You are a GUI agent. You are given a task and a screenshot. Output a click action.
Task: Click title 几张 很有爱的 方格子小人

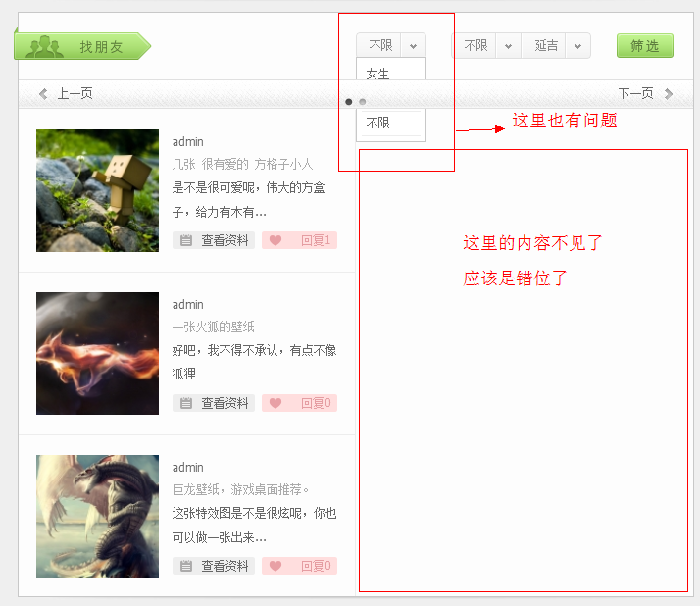point(242,165)
